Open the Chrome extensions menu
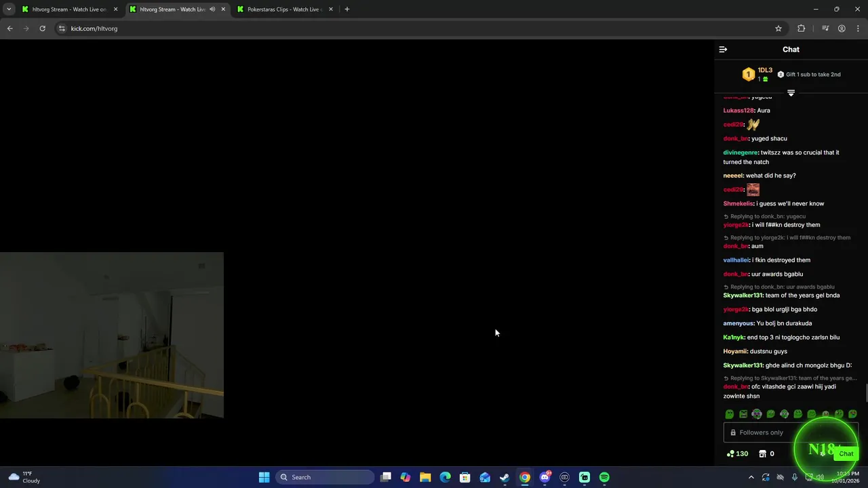 802,28
